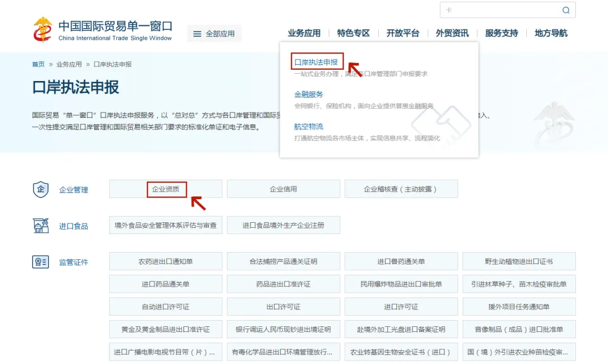The height and width of the screenshot is (364, 608).
Task: Open the 业务应用 navigation dropdown
Action: coord(303,33)
